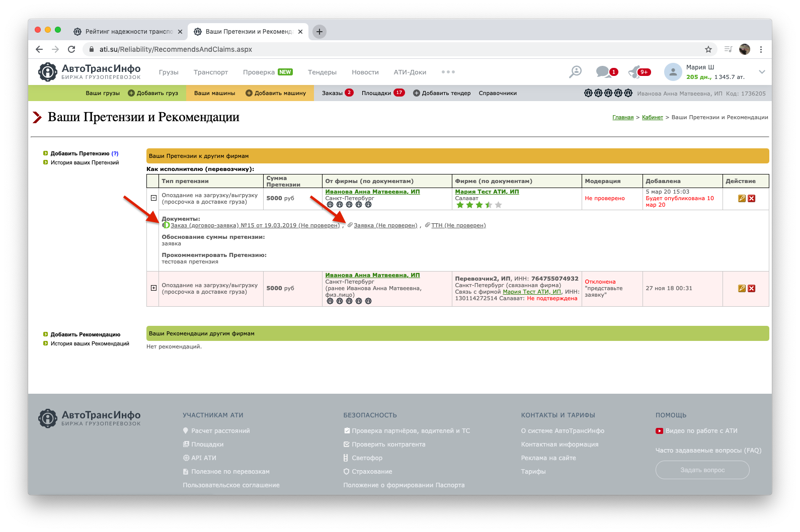Click API АТИ in footer
The height and width of the screenshot is (532, 800).
204,458
